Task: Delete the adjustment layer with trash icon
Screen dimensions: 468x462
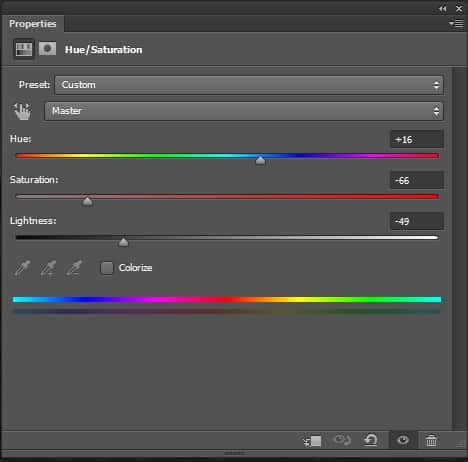Action: tap(431, 441)
